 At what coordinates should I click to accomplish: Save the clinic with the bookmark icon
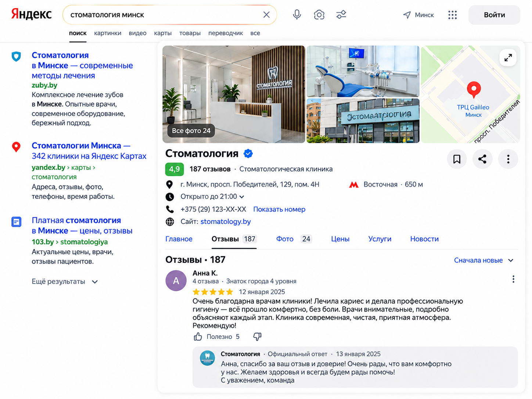457,159
